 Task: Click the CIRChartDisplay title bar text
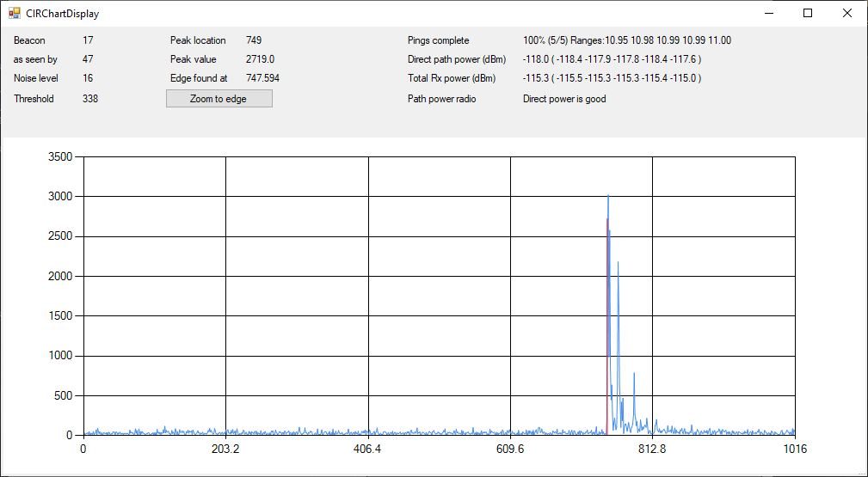[x=62, y=14]
